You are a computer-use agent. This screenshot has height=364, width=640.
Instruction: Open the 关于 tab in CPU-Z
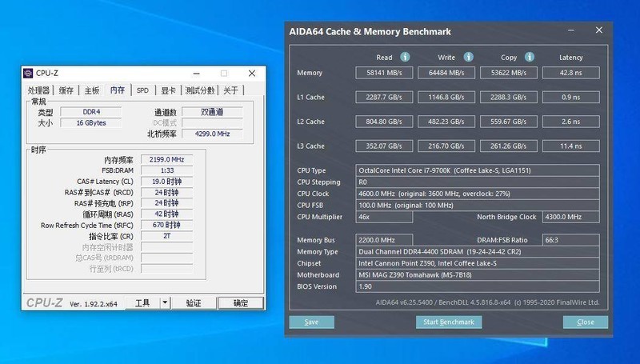(230, 90)
